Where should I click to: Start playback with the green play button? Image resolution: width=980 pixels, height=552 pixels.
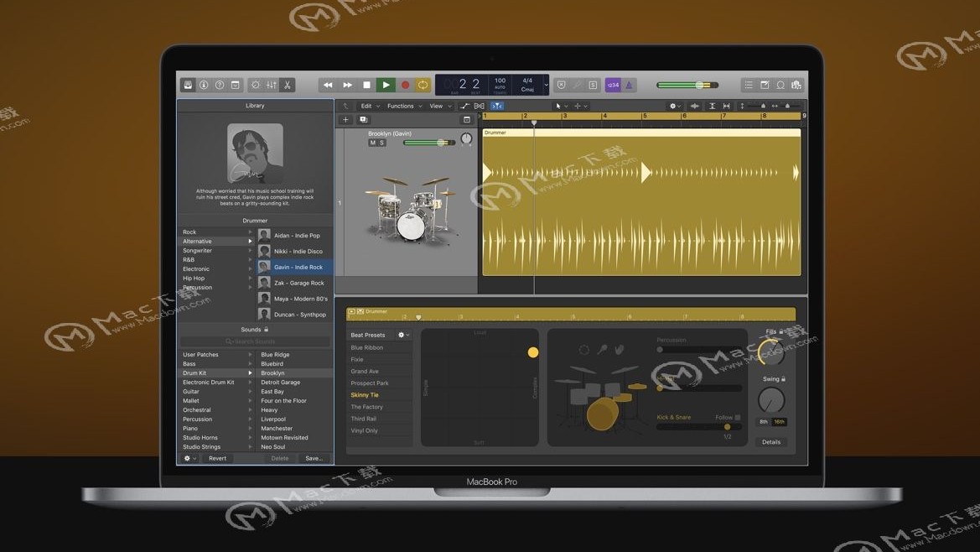click(386, 85)
